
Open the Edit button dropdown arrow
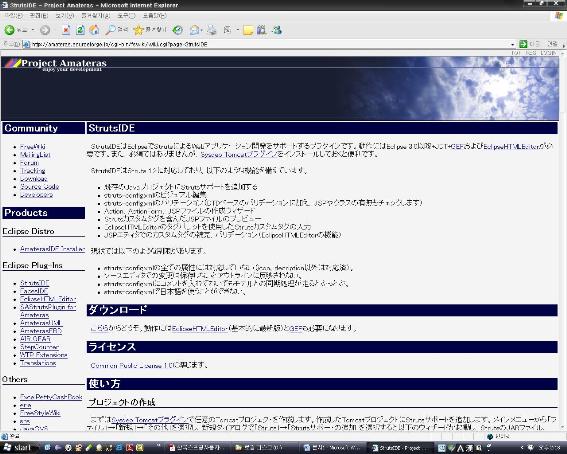[x=238, y=30]
